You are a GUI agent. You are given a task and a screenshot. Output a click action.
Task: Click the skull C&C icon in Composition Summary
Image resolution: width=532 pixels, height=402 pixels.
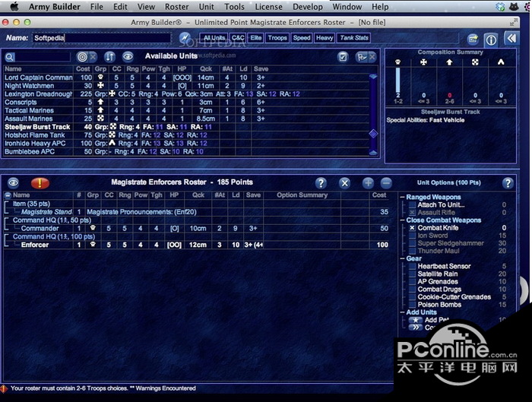click(x=397, y=62)
